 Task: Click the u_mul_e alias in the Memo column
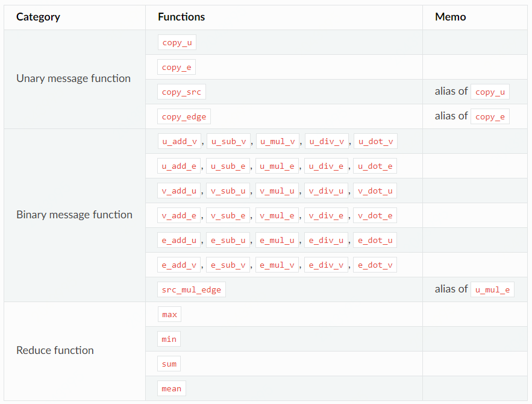[x=492, y=290]
